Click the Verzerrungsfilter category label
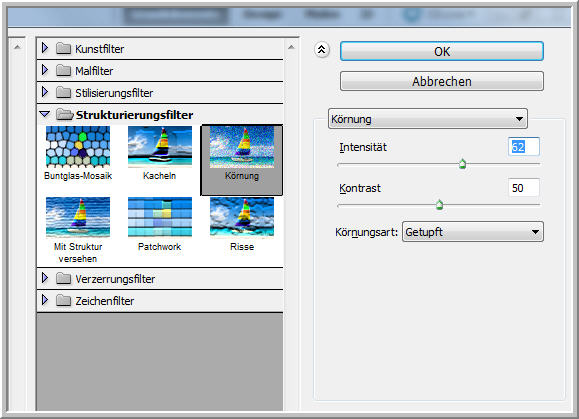Screen dimensions: 579x419 pyautogui.click(x=115, y=279)
